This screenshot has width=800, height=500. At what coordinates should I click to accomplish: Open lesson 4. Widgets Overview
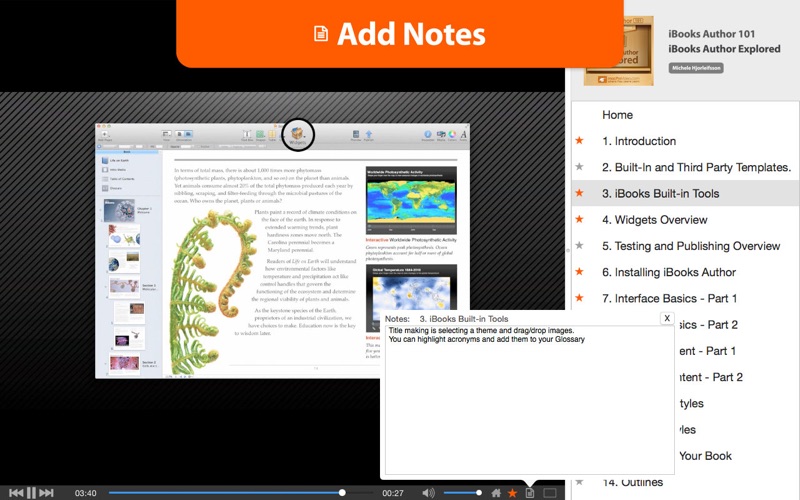point(685,220)
